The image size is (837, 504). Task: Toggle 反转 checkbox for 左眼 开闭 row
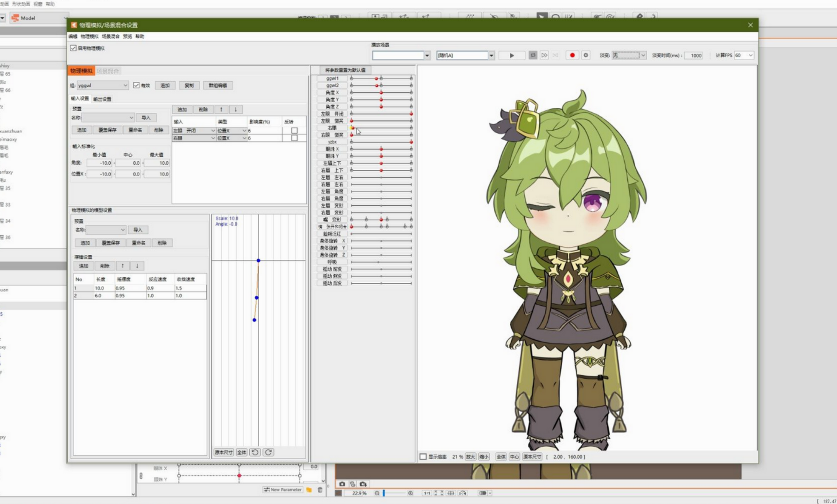(x=294, y=131)
